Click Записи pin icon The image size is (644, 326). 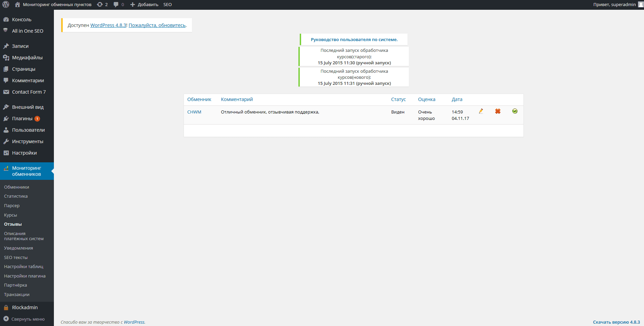point(6,46)
